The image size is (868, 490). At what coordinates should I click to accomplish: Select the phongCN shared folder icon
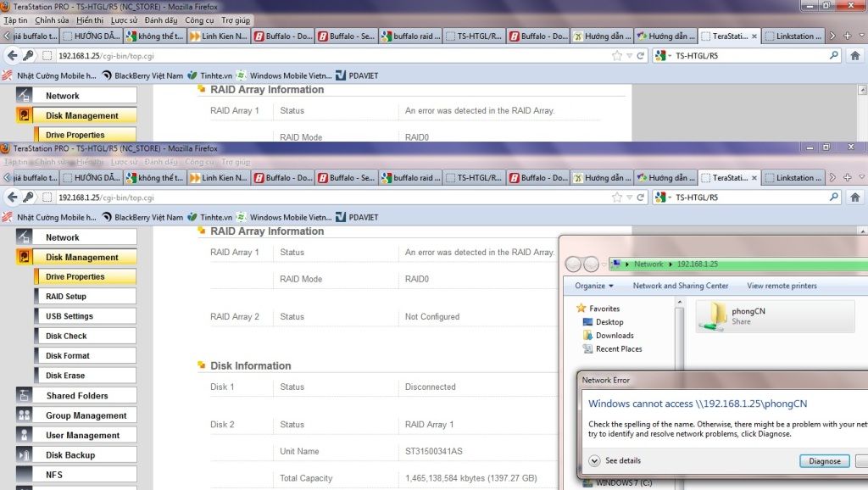713,316
